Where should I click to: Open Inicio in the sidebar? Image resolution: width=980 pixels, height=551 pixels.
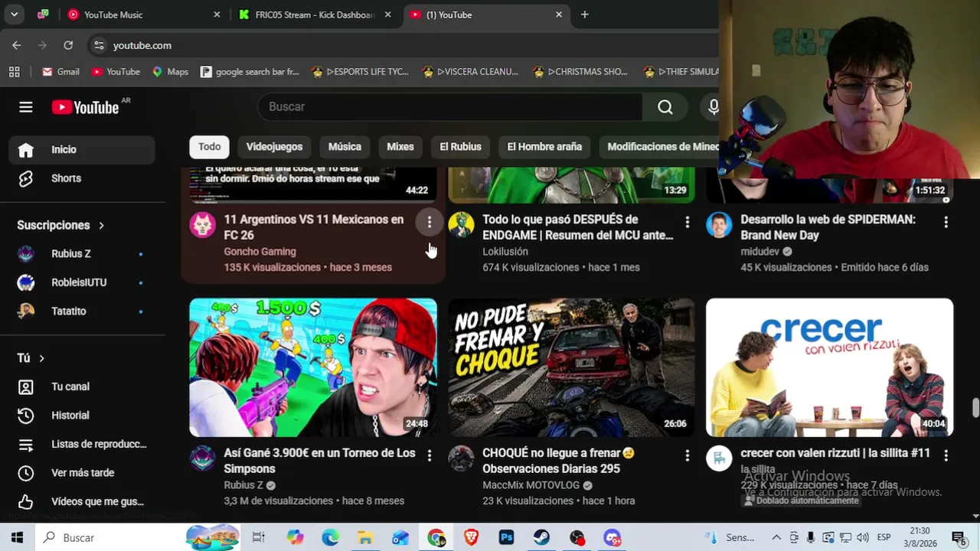(x=82, y=149)
